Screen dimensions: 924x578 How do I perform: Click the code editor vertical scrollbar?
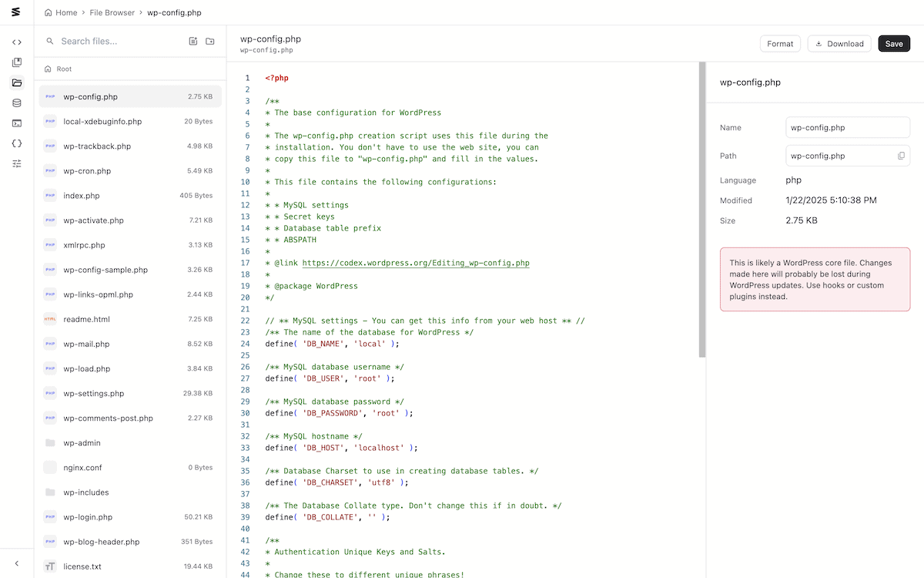pyautogui.click(x=701, y=210)
